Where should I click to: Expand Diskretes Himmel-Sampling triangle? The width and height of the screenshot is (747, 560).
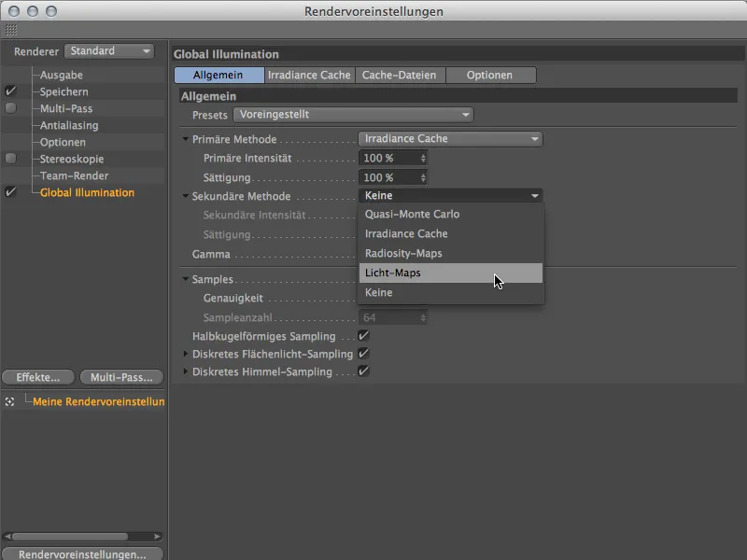(185, 371)
